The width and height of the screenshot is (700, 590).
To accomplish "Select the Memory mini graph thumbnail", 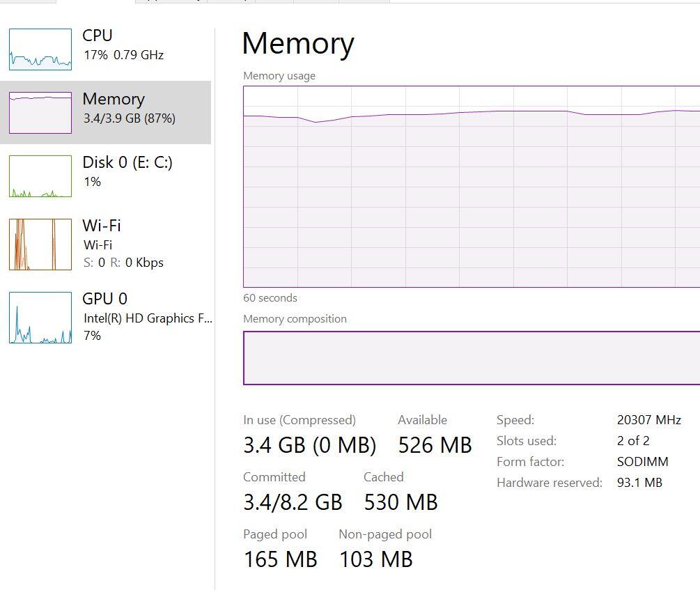I will click(40, 113).
